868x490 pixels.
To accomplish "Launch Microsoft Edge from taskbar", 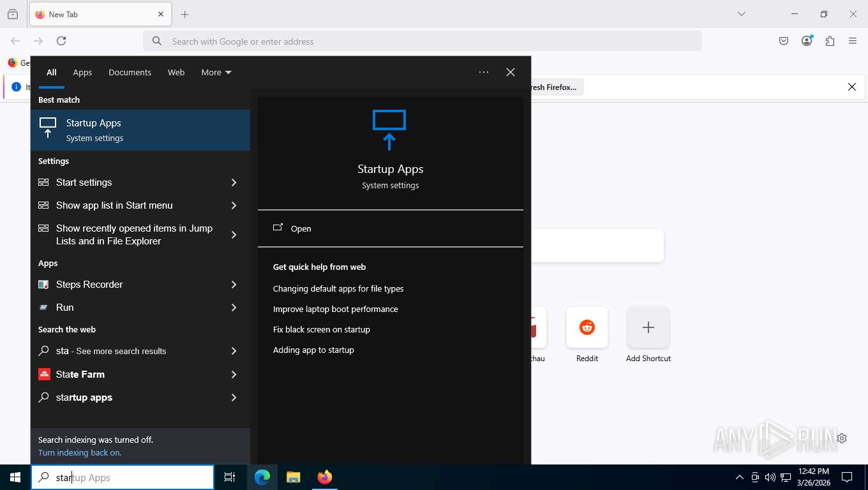I will point(262,477).
